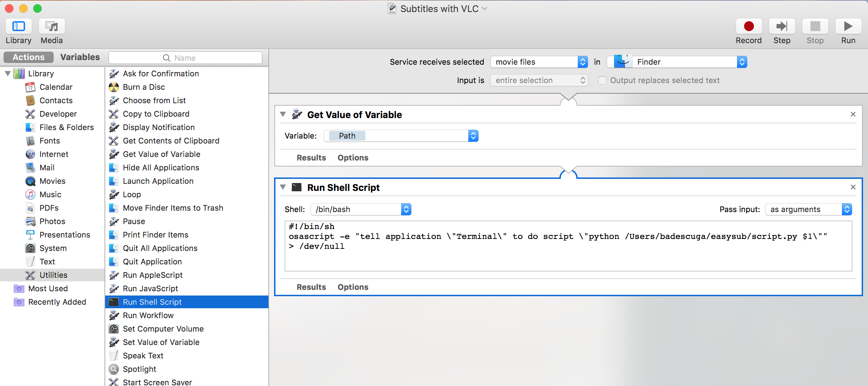Select the Spotlight action

coord(139,369)
